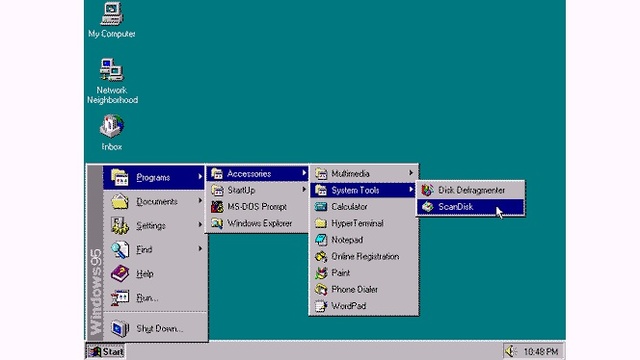Click the Accessories folder icon

tap(217, 174)
